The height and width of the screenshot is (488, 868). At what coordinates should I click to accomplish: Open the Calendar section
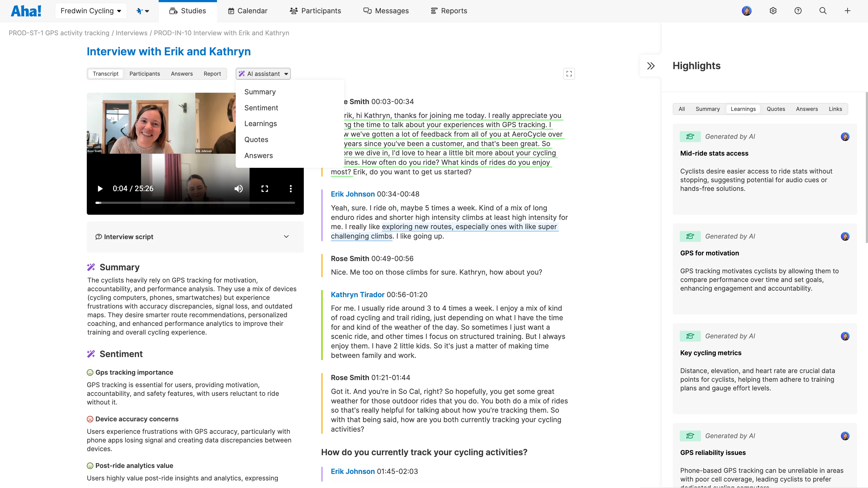coord(247,11)
